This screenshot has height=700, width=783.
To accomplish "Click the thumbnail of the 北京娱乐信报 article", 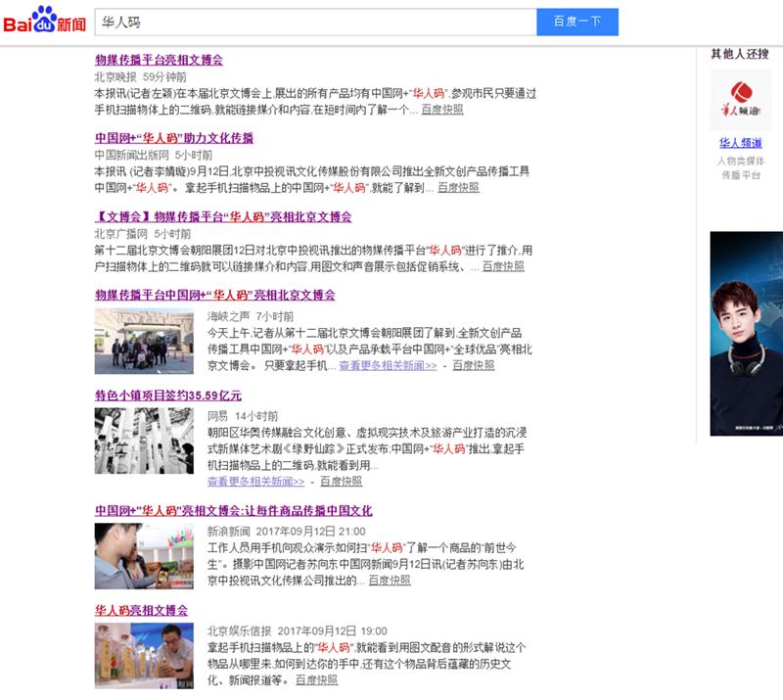I will [144, 656].
